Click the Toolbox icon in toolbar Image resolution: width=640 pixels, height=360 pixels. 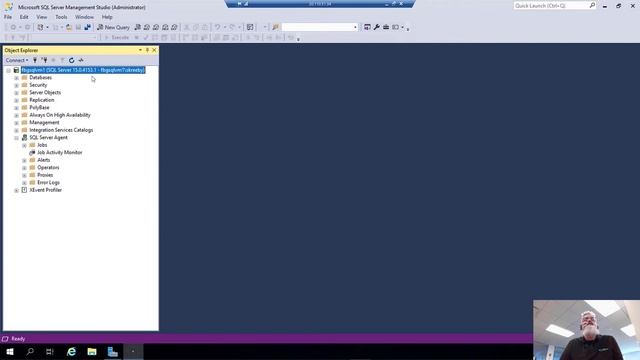386,27
